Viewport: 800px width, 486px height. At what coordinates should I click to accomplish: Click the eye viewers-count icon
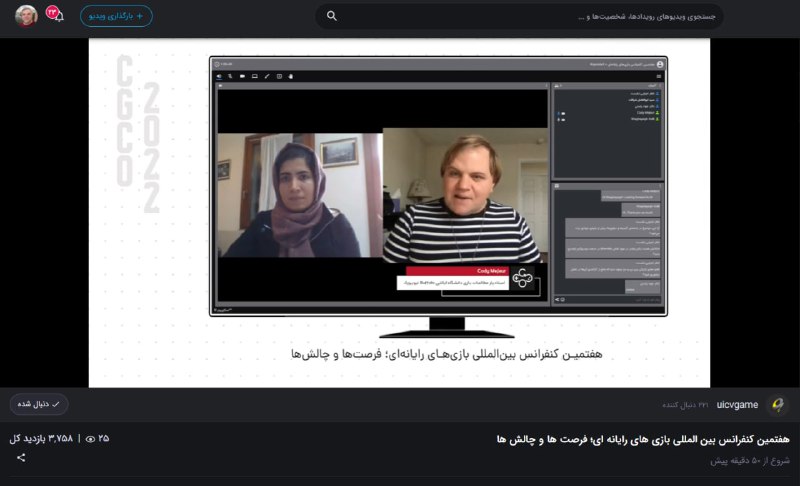point(90,439)
